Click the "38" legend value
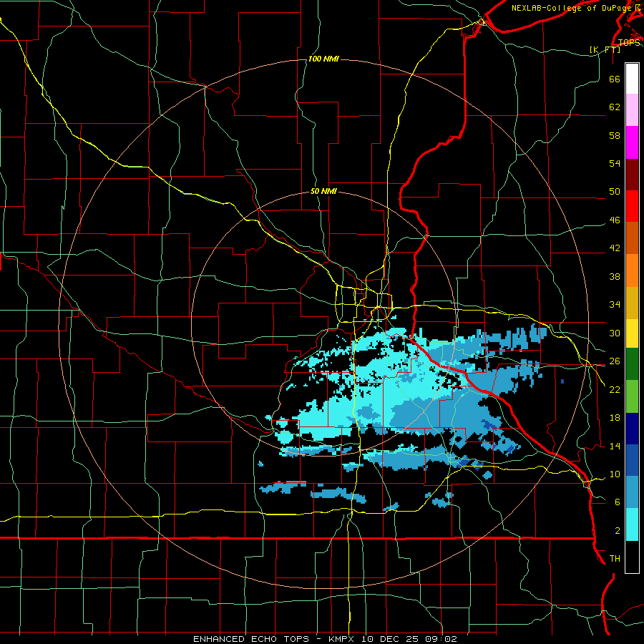Image resolution: width=644 pixels, height=644 pixels. [615, 277]
